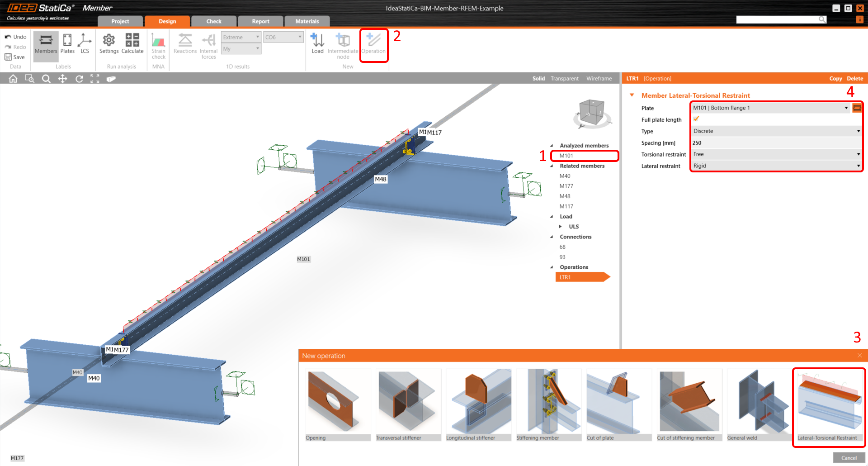This screenshot has width=868, height=466.
Task: Show Internal forces results
Action: 208,44
